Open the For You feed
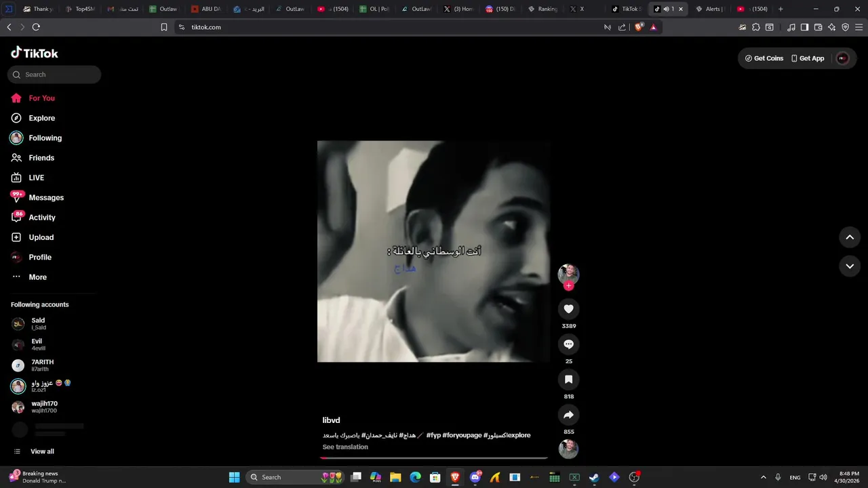Image resolution: width=868 pixels, height=488 pixels. click(33, 98)
